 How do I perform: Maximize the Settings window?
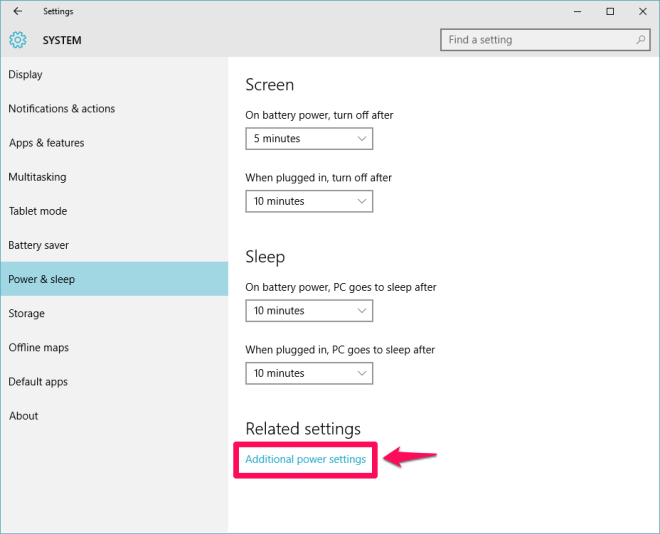tap(610, 12)
